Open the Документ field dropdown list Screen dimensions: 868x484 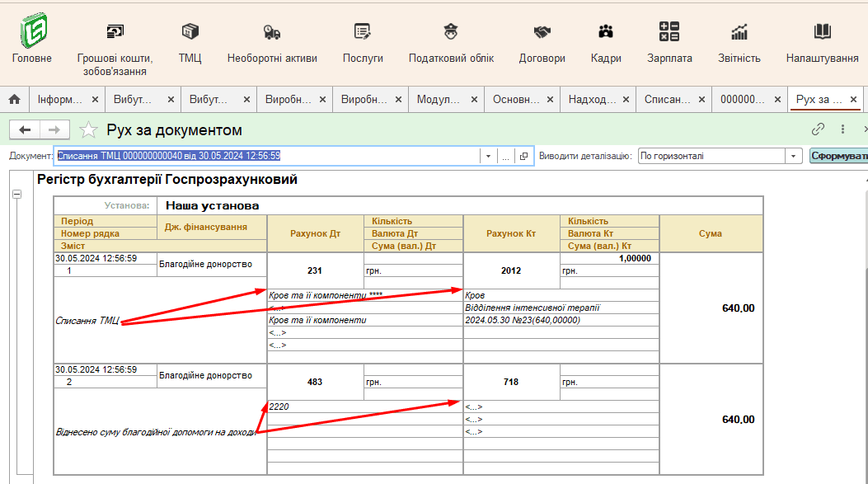pos(488,156)
